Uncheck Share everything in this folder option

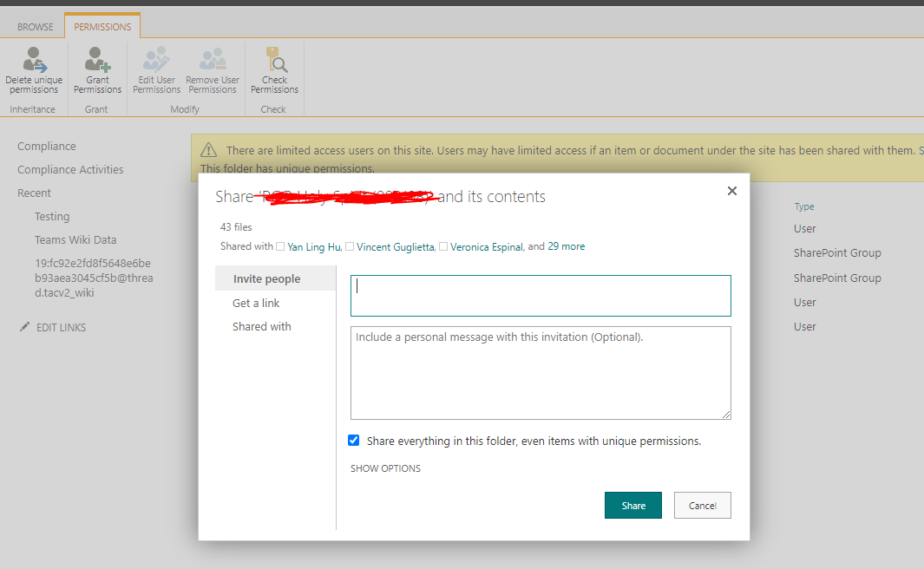click(x=353, y=440)
